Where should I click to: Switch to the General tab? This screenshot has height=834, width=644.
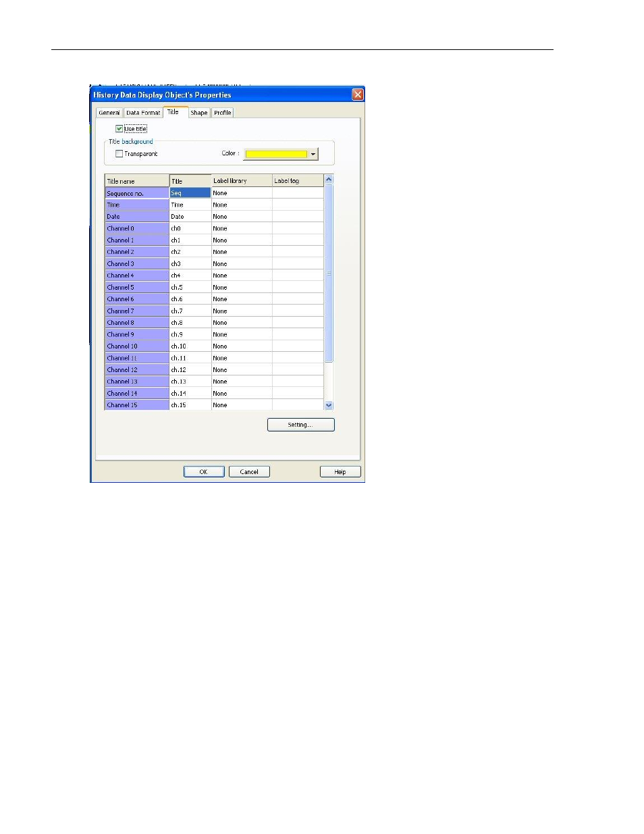pyautogui.click(x=109, y=113)
